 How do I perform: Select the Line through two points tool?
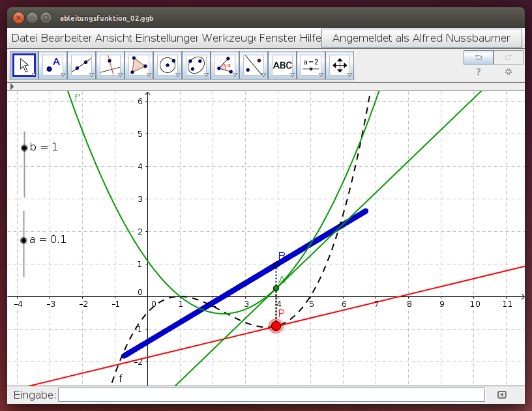tap(81, 65)
